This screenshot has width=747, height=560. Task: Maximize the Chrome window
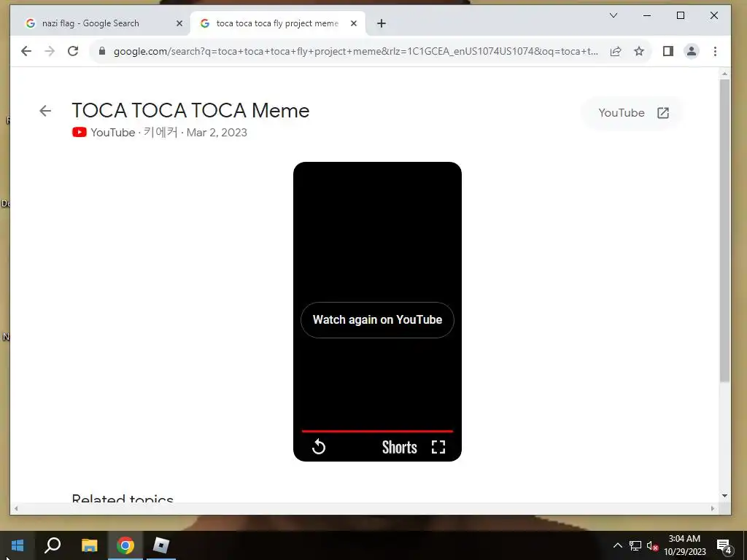pos(681,16)
